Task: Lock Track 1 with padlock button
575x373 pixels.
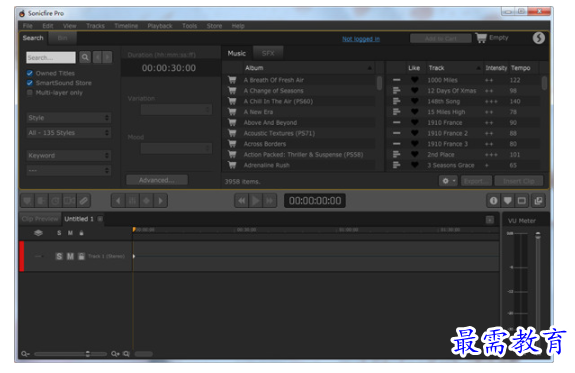Action: coord(81,256)
